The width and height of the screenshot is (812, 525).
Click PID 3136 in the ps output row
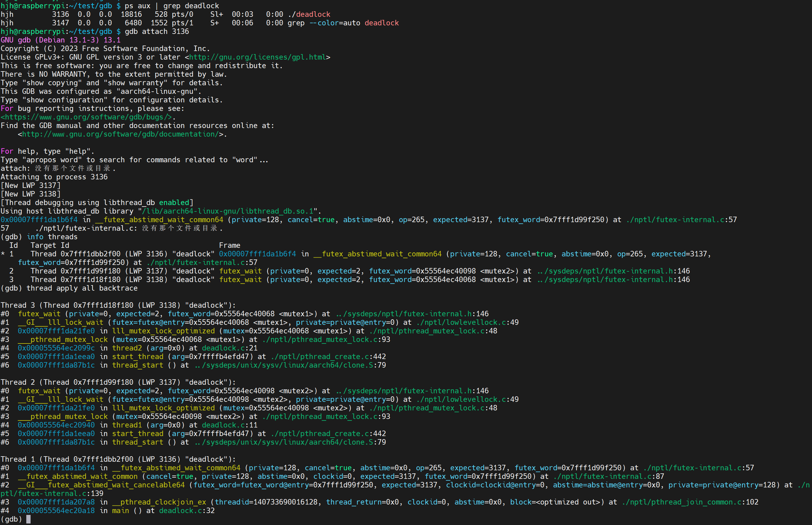pyautogui.click(x=60, y=14)
